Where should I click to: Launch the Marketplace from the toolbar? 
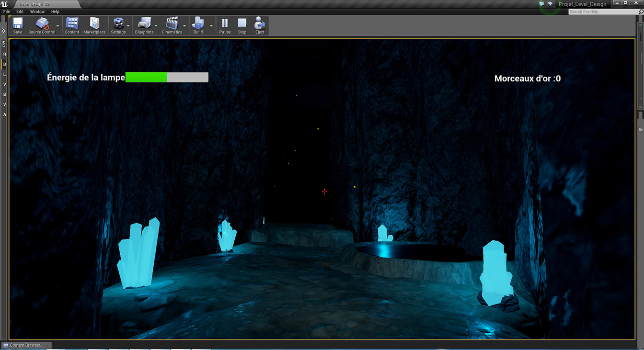tap(94, 25)
